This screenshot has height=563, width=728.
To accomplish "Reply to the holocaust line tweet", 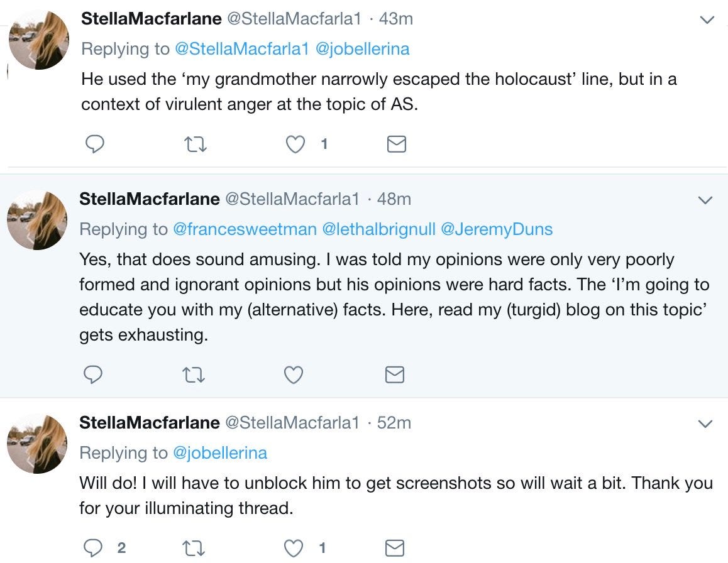I will (x=94, y=145).
